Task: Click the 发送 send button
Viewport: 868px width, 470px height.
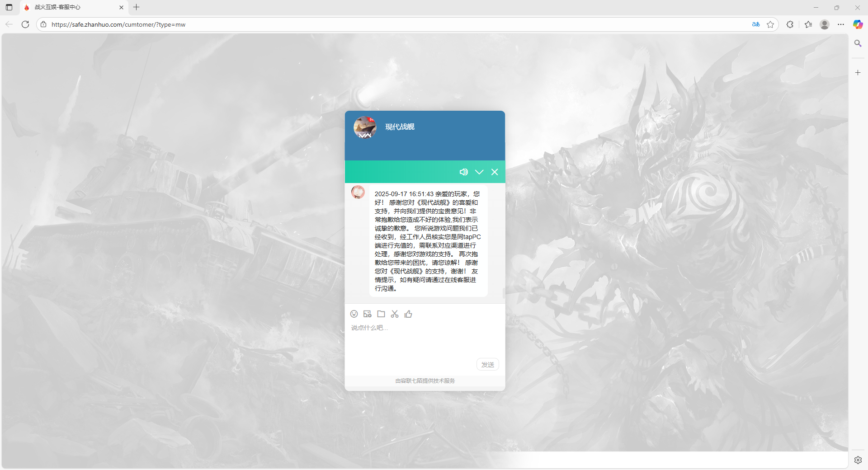Action: [488, 364]
